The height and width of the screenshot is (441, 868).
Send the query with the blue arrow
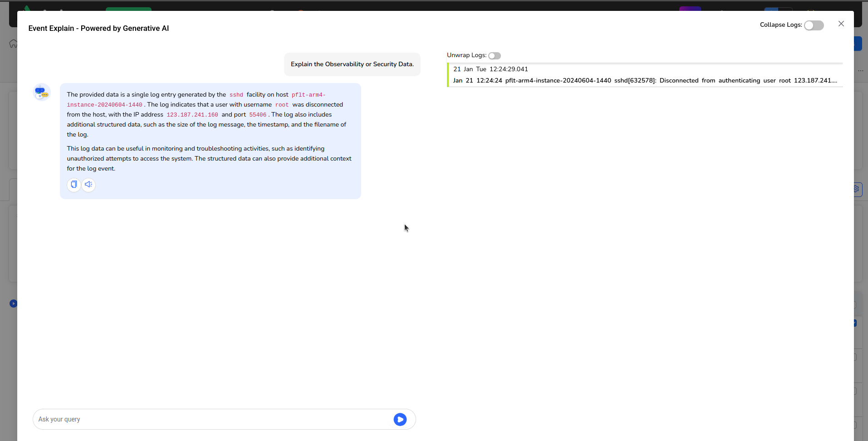coord(400,420)
